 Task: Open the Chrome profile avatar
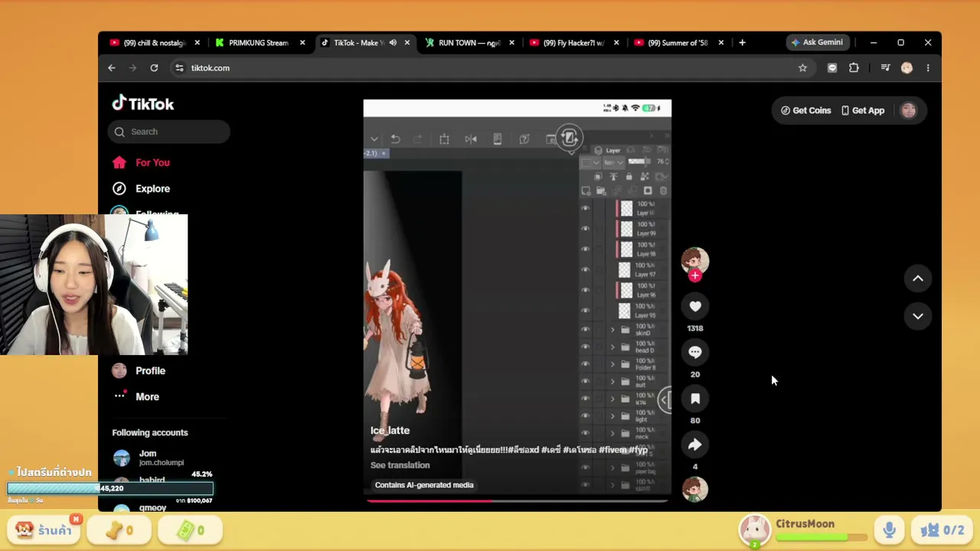(906, 68)
